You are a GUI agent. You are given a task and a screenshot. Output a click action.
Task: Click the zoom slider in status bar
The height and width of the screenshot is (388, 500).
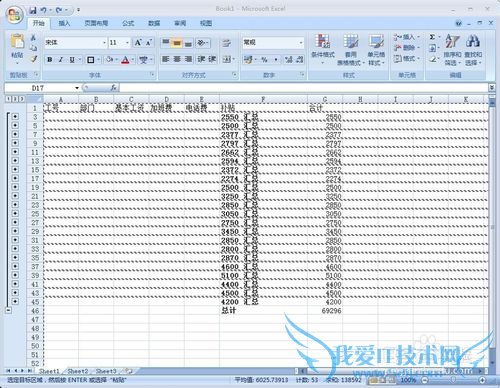pyautogui.click(x=453, y=380)
